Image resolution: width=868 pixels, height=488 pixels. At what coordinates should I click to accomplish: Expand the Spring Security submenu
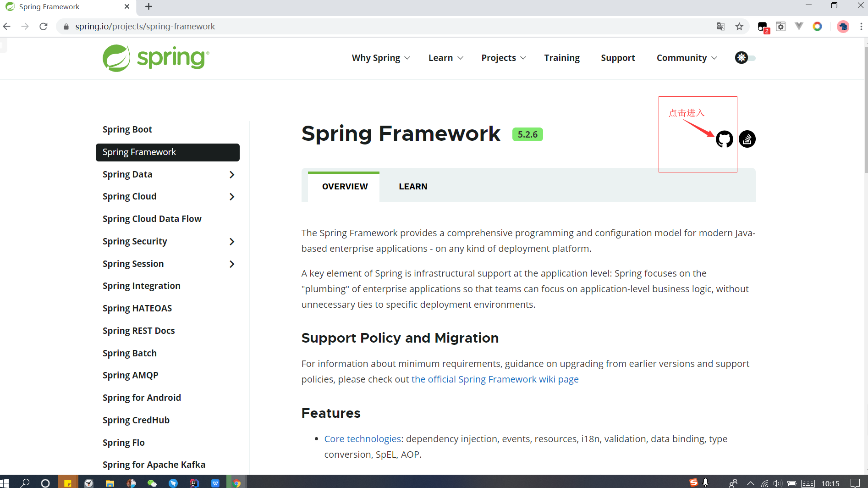[x=232, y=241]
